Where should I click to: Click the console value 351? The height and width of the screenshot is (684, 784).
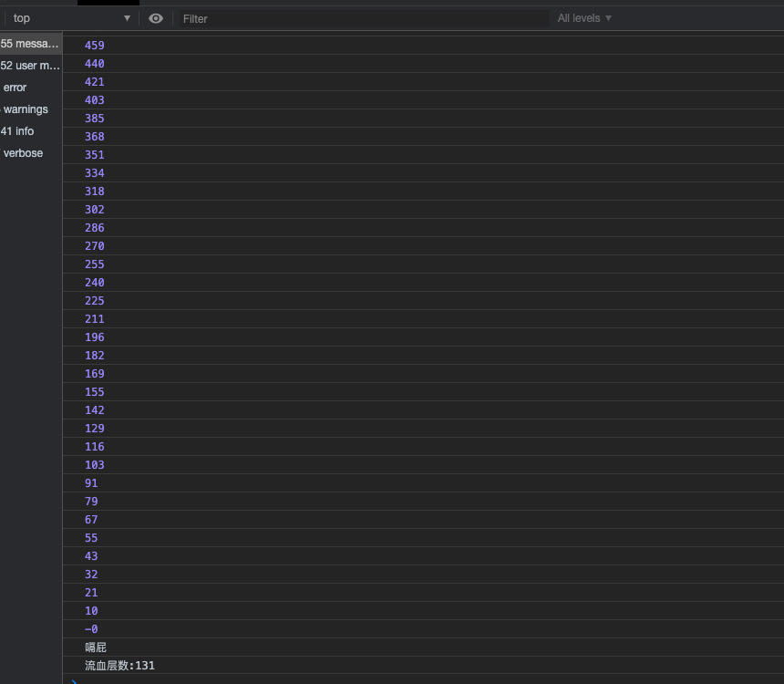tap(95, 155)
